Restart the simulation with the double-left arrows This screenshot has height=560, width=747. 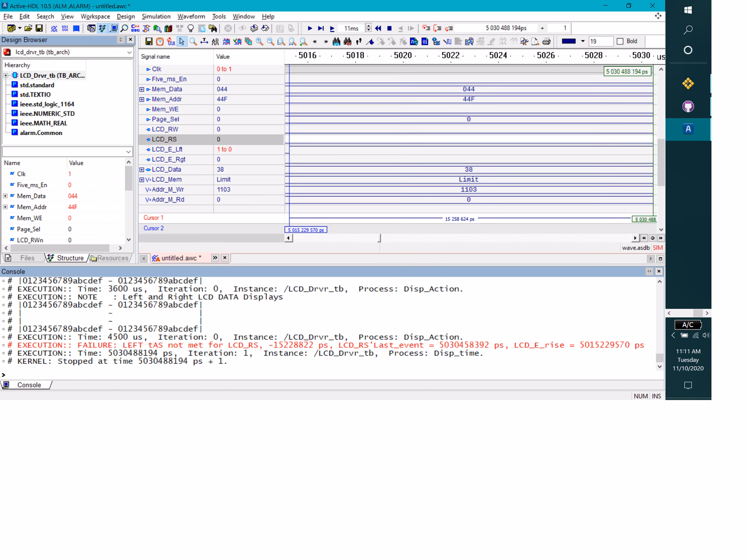(378, 28)
